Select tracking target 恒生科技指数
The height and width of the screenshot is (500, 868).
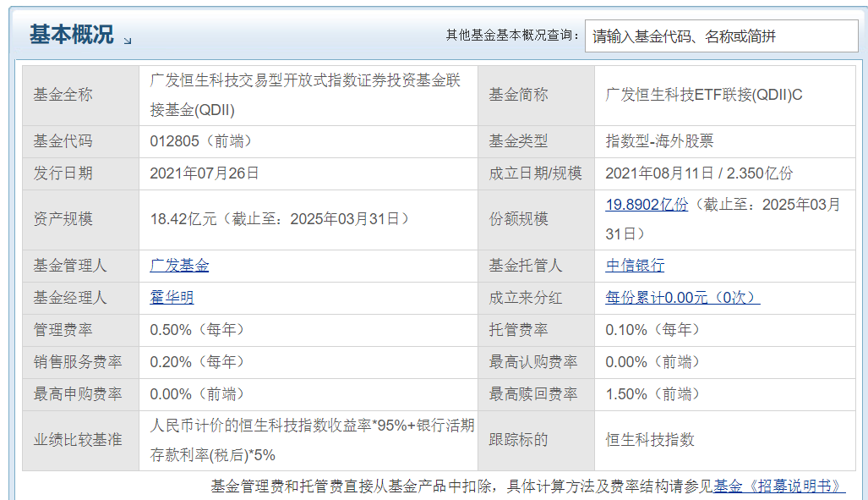pos(650,440)
